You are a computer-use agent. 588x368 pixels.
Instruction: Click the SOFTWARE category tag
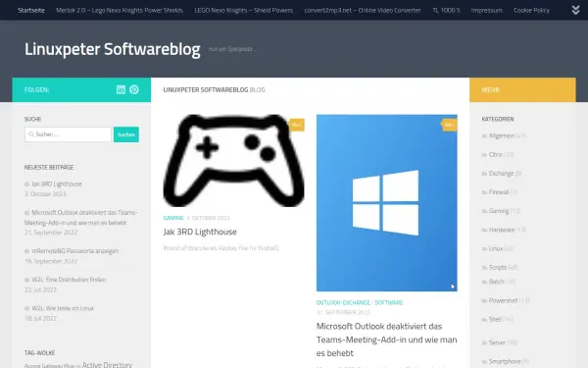point(389,302)
